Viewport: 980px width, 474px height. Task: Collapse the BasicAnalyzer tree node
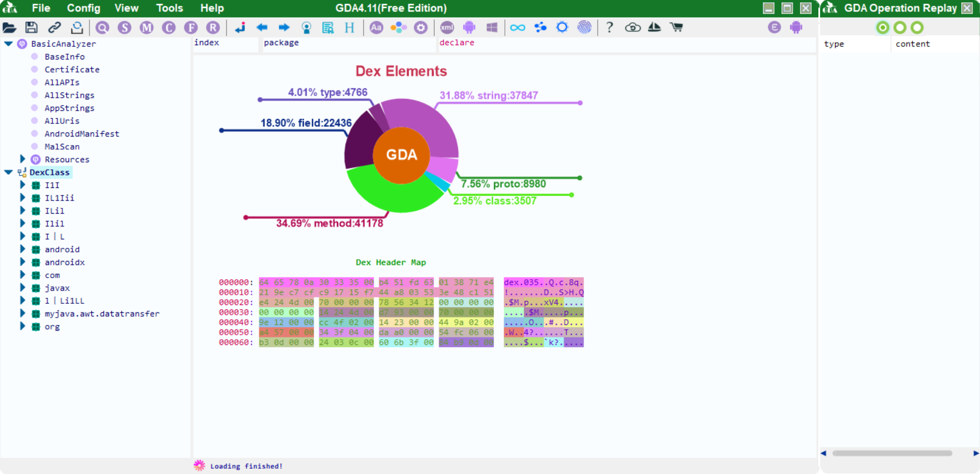click(x=9, y=44)
